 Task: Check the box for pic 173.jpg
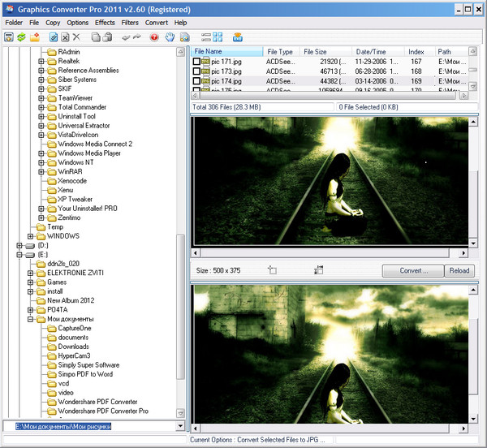click(x=196, y=71)
